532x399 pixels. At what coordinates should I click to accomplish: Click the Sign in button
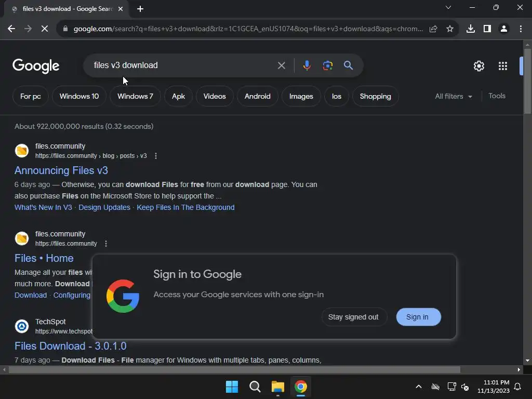click(x=418, y=317)
